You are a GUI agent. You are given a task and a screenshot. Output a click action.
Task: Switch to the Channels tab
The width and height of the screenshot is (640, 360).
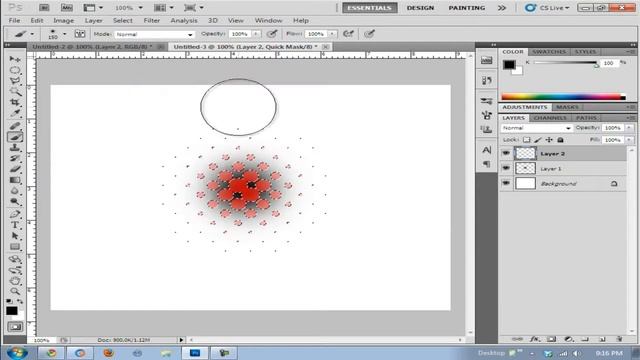pos(550,118)
